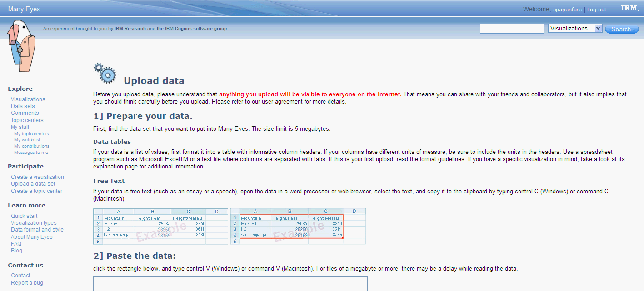Open the Visualizations search scope dropdown
644x291 pixels.
point(575,29)
